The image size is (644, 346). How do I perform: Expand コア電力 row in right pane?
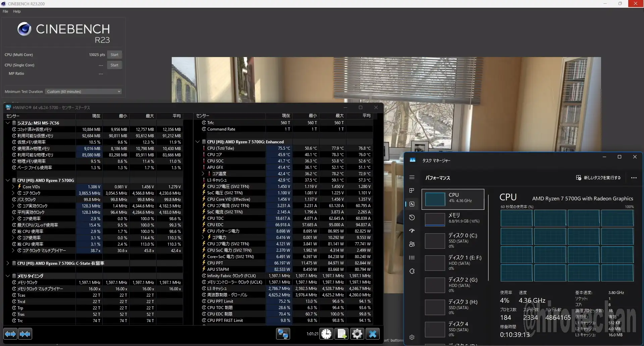coord(203,238)
